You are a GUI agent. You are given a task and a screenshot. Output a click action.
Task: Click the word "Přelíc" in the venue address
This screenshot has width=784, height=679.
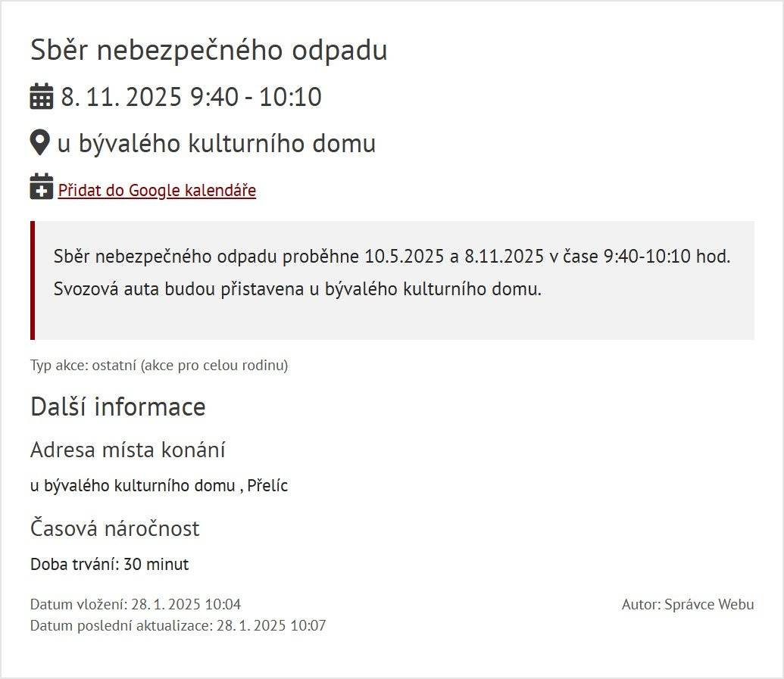click(x=265, y=485)
